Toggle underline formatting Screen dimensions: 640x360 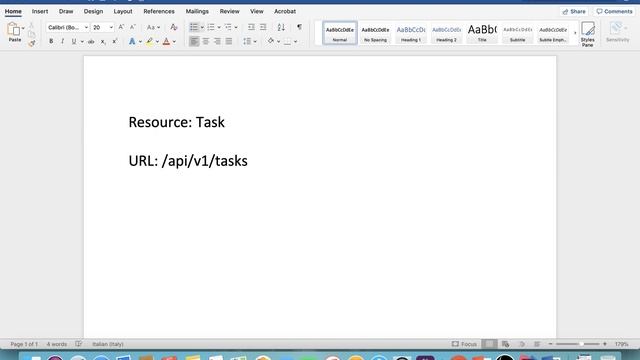74,41
